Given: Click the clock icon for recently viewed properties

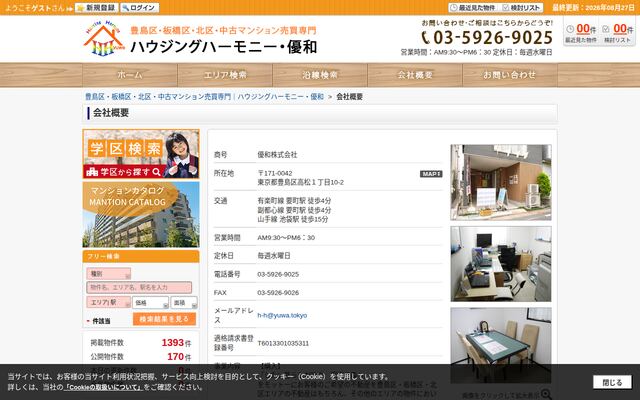Looking at the screenshot, I should [x=570, y=29].
